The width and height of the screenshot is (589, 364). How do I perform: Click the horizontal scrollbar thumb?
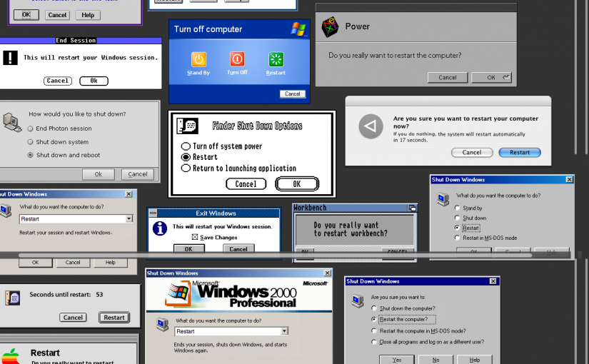[276, 255]
